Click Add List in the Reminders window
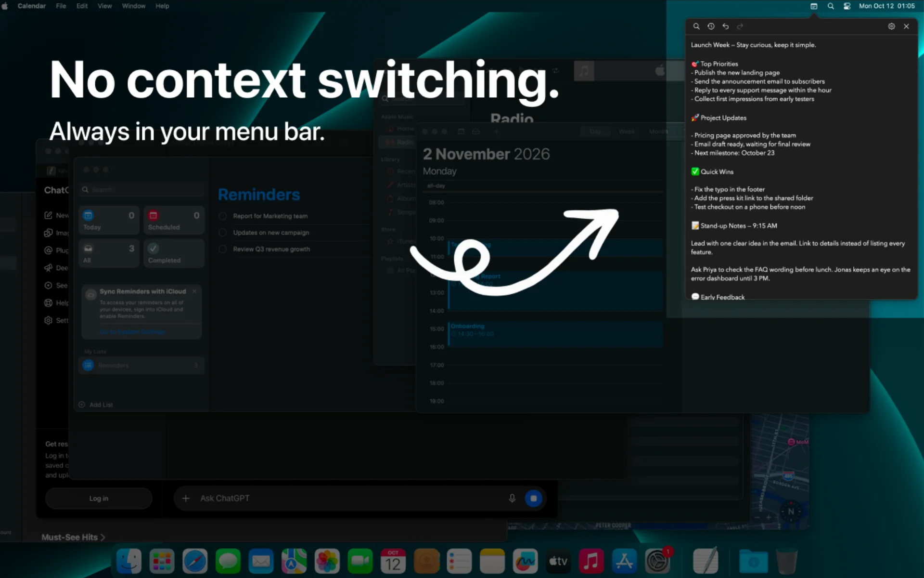This screenshot has height=578, width=924. [x=95, y=405]
